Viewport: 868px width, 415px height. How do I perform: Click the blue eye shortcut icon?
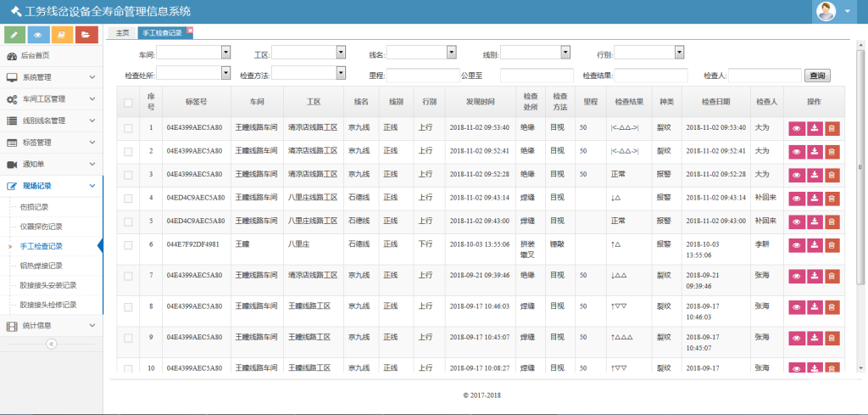[38, 34]
